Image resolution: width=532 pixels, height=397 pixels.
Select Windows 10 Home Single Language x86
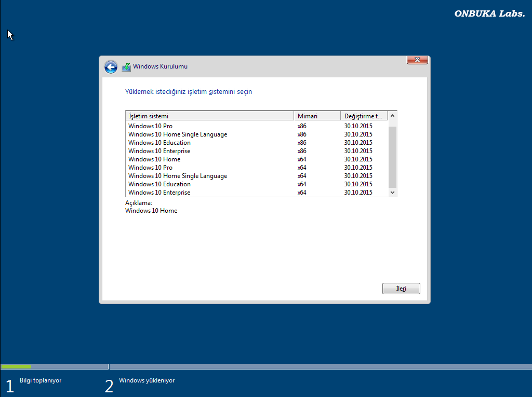point(257,134)
